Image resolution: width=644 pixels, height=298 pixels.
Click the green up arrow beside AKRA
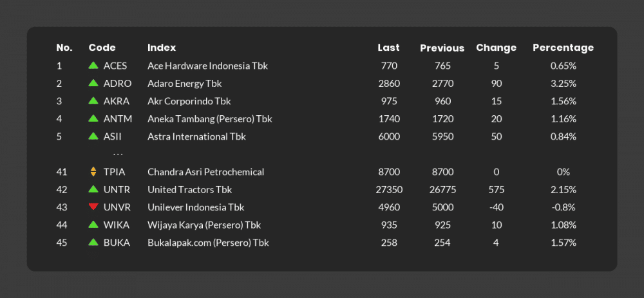[93, 100]
